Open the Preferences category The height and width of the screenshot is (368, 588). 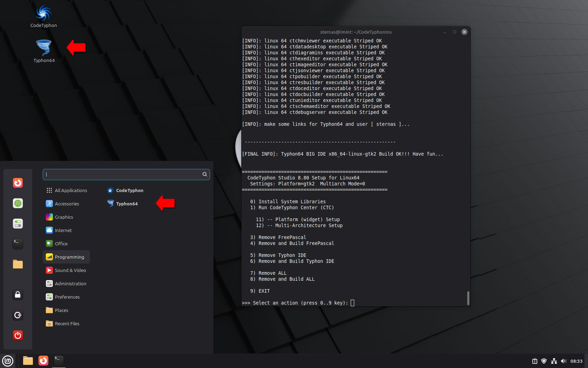click(x=66, y=297)
